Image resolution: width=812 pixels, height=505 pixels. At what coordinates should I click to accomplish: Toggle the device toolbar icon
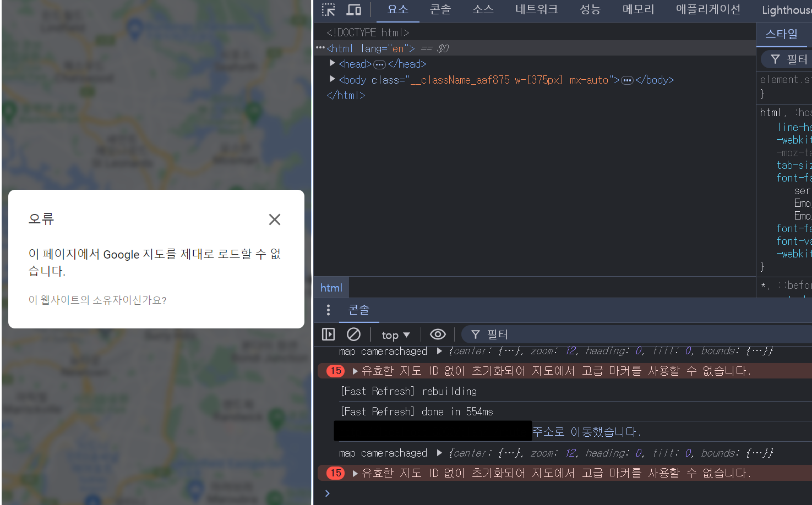pyautogui.click(x=353, y=10)
